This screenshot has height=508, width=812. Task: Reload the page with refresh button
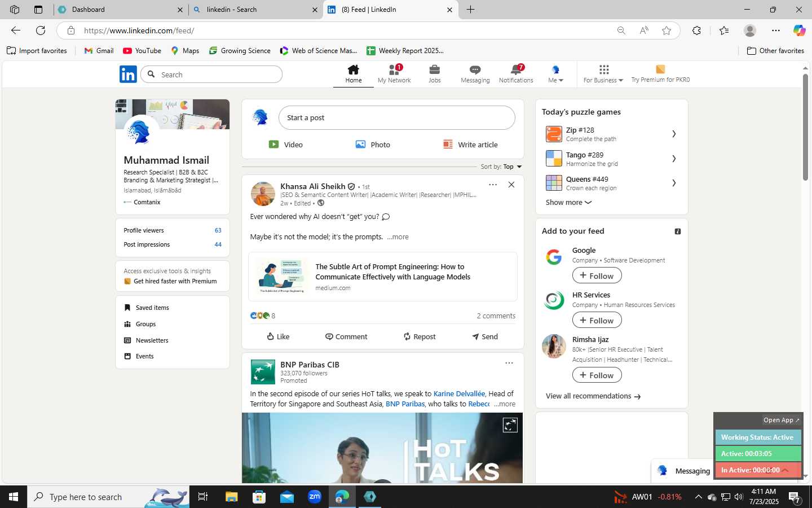[41, 30]
